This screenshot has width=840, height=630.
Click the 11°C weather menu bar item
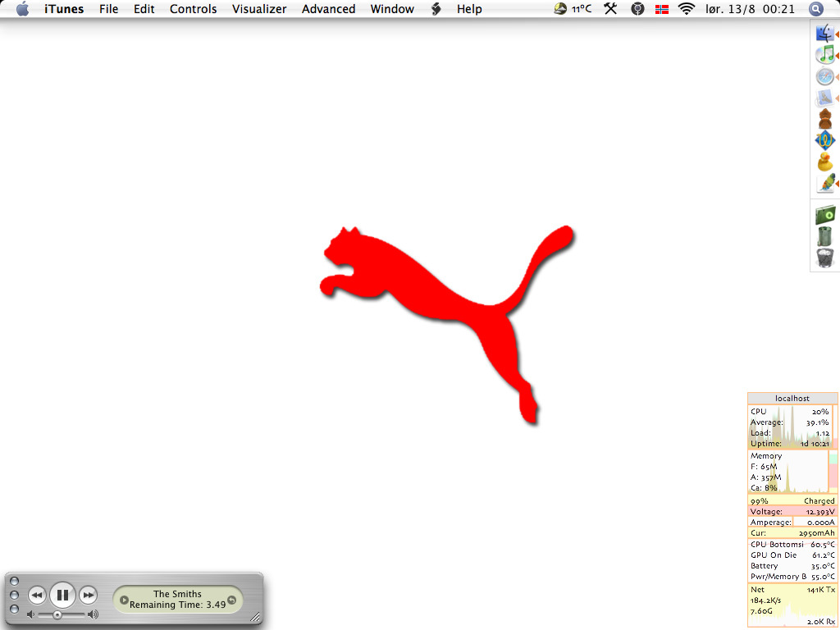573,9
